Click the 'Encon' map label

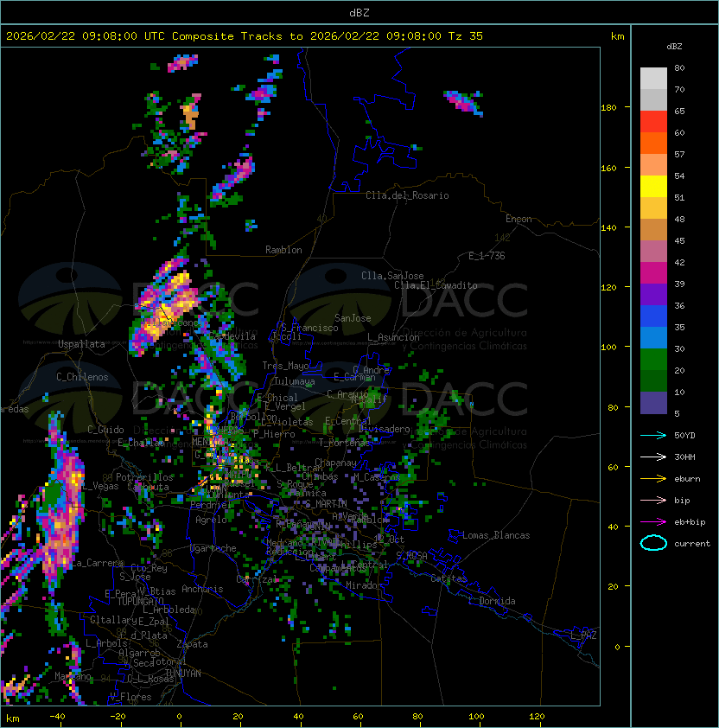point(519,219)
